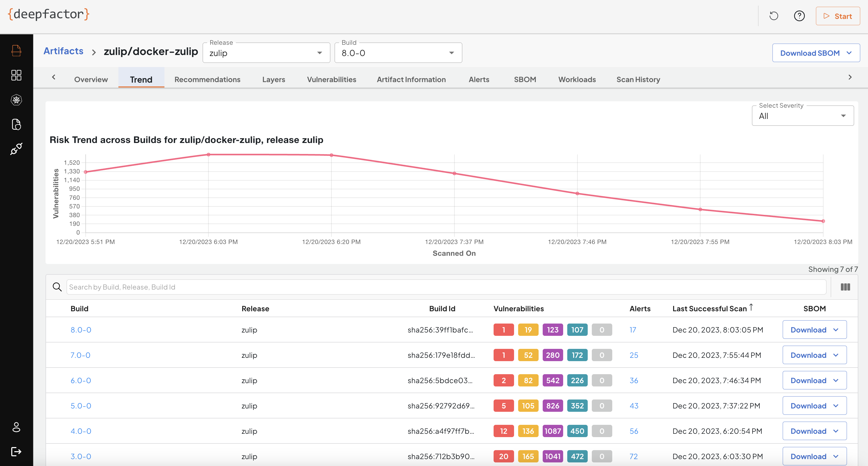
Task: Open the Build dropdown showing 8.0-0
Action: (x=398, y=53)
